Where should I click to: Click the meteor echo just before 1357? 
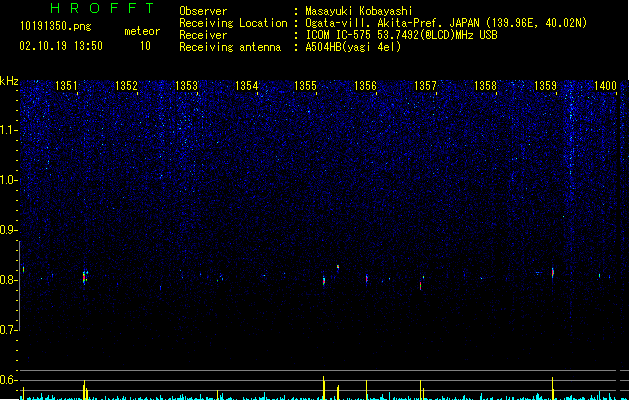coord(420,285)
